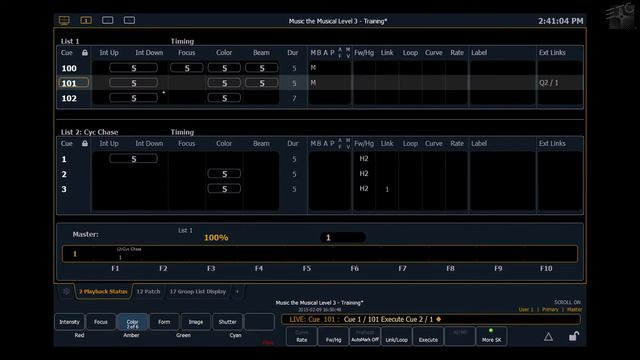This screenshot has height=360, width=640.
Task: Click the lock icon in List 2 header
Action: 85,144
